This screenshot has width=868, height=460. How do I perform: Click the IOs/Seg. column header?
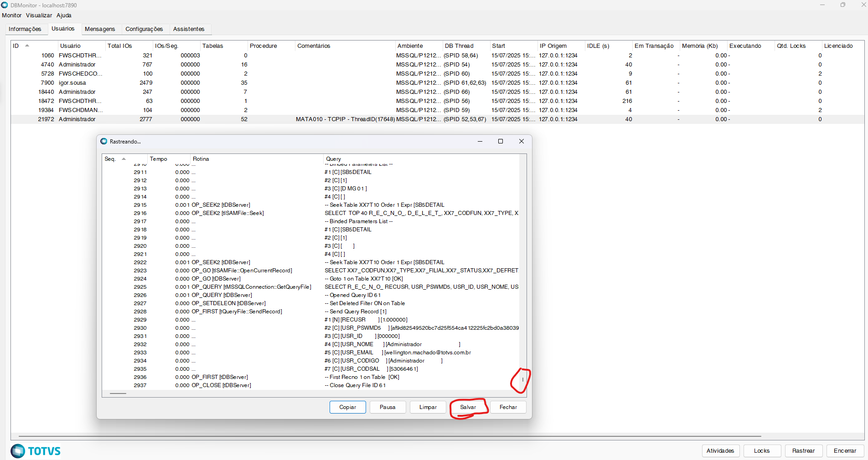tap(176, 46)
